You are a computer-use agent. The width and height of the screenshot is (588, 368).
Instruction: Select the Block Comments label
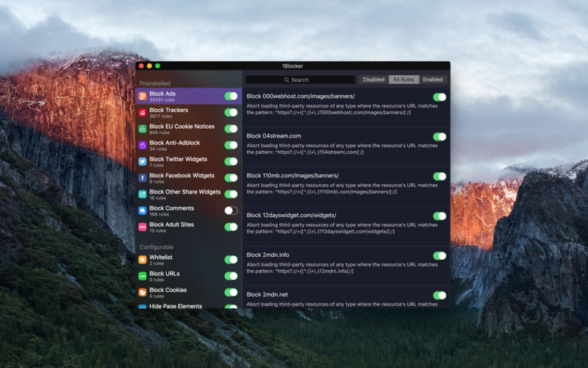(172, 208)
